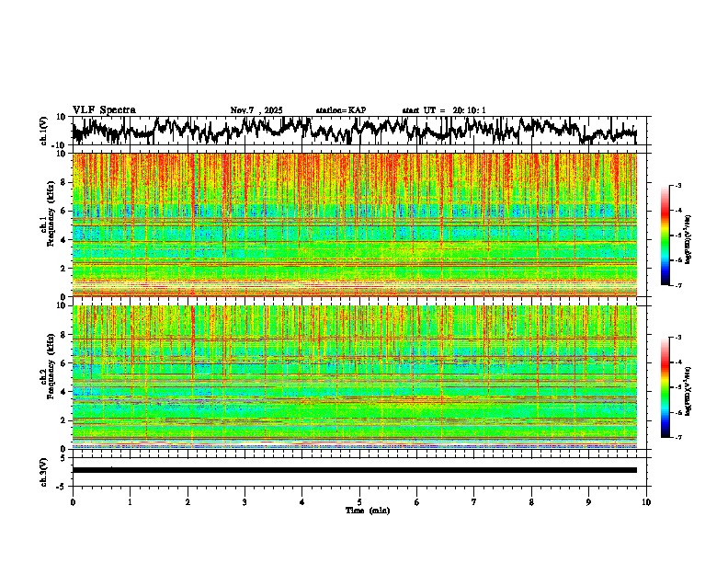
Task: Click the "-10" tick of ch.1 voltage axis
Action: 59,145
